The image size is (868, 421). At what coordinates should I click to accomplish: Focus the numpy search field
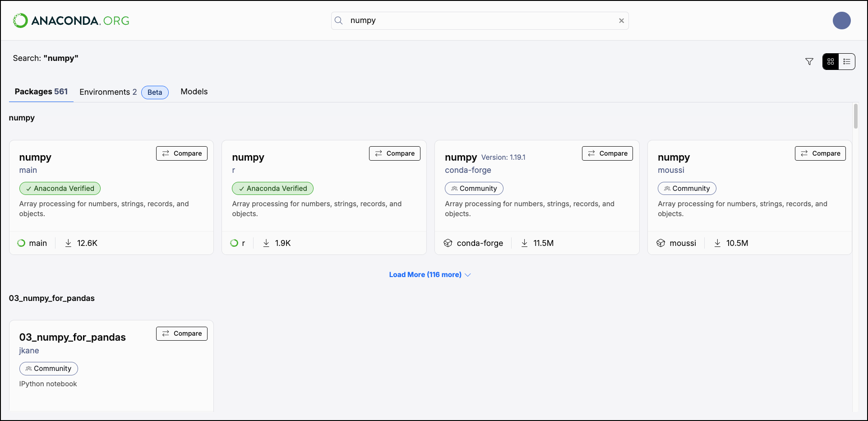pyautogui.click(x=480, y=21)
